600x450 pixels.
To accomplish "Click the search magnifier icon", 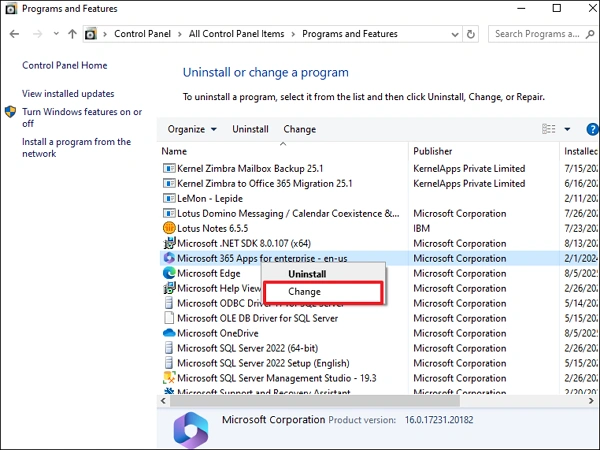I will click(590, 34).
